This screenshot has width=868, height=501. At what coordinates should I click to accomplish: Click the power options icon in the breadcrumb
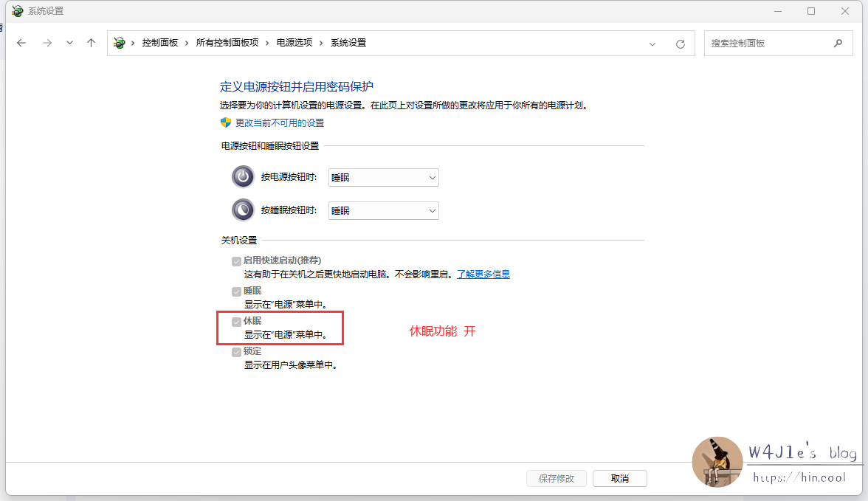[119, 42]
